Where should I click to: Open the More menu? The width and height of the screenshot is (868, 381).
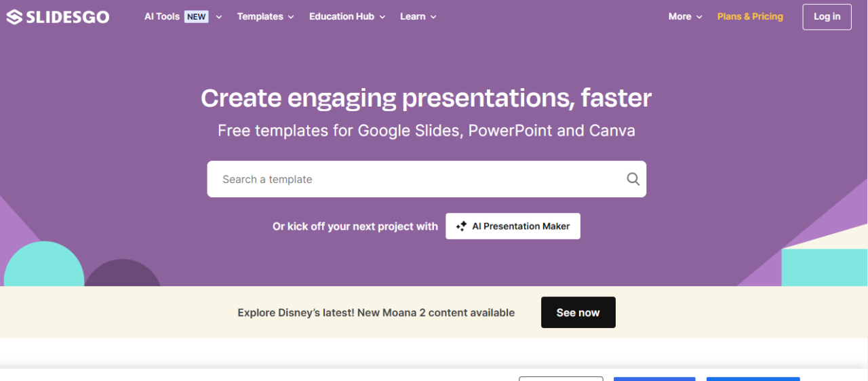pos(685,17)
